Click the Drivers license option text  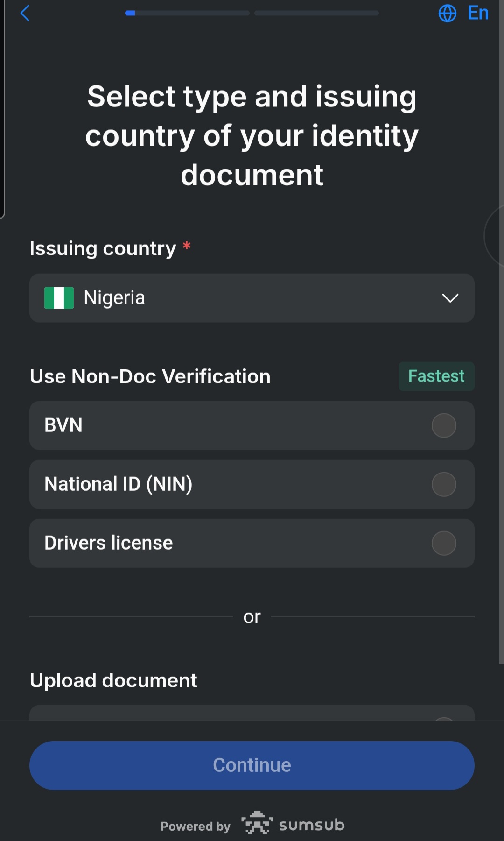[109, 543]
